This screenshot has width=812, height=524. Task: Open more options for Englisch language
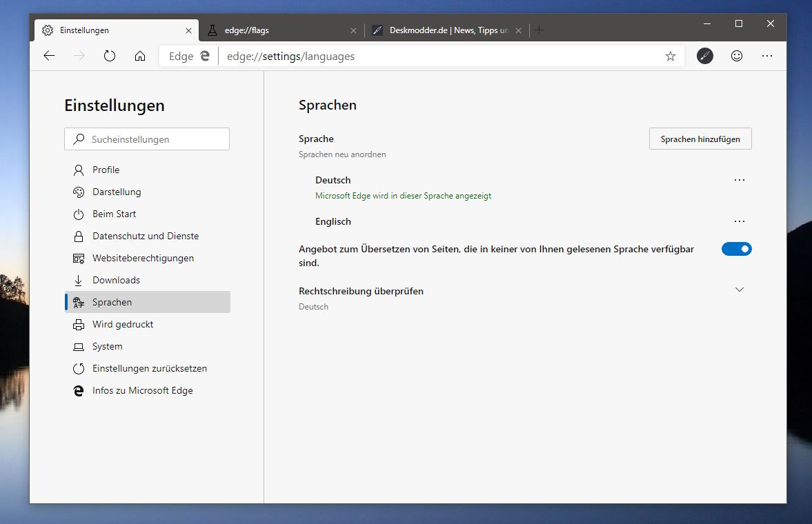tap(740, 221)
